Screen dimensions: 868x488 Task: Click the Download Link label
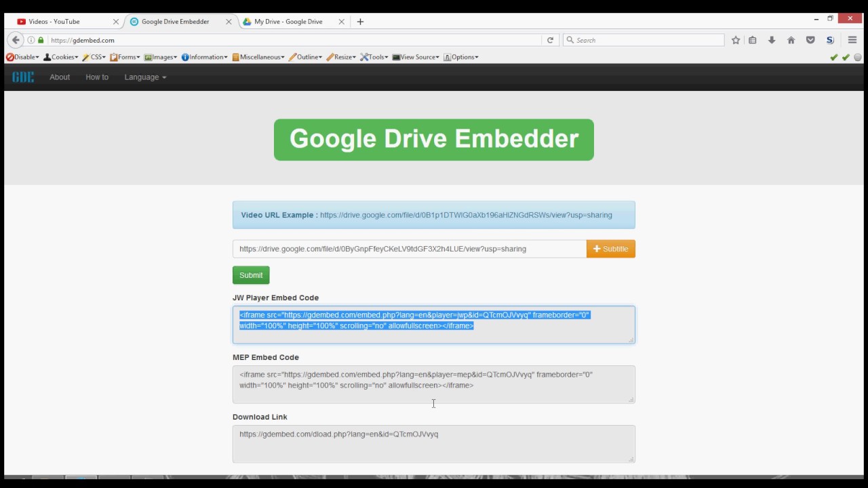[x=260, y=417]
